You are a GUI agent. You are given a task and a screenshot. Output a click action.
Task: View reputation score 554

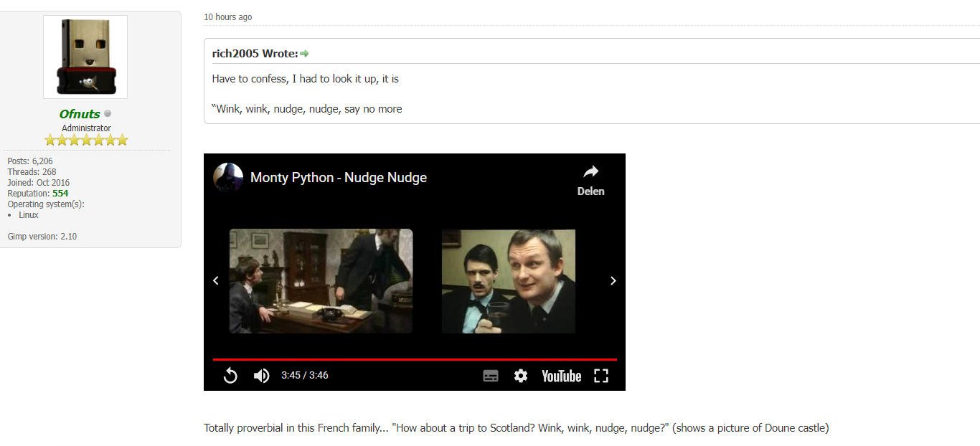[x=60, y=194]
